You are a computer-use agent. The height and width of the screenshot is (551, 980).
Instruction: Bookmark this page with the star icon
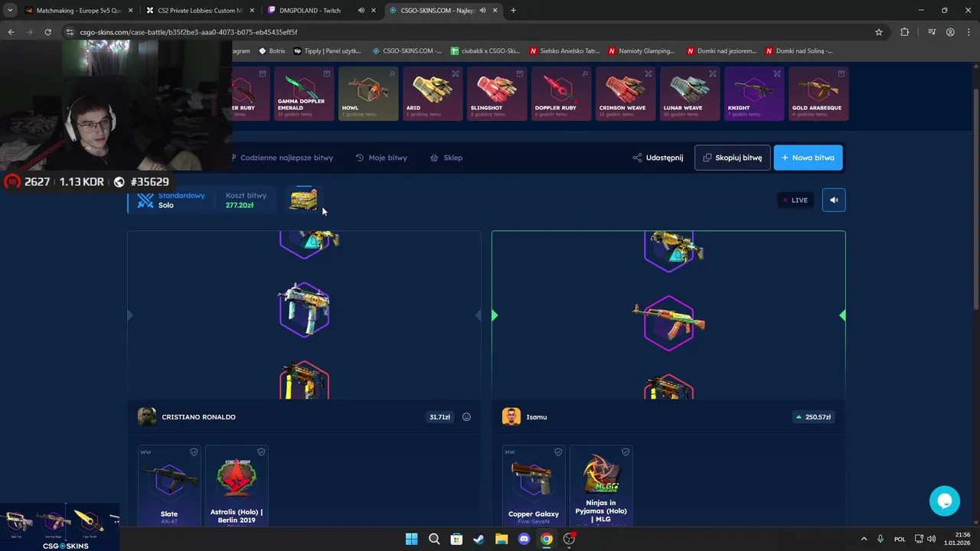click(x=879, y=32)
